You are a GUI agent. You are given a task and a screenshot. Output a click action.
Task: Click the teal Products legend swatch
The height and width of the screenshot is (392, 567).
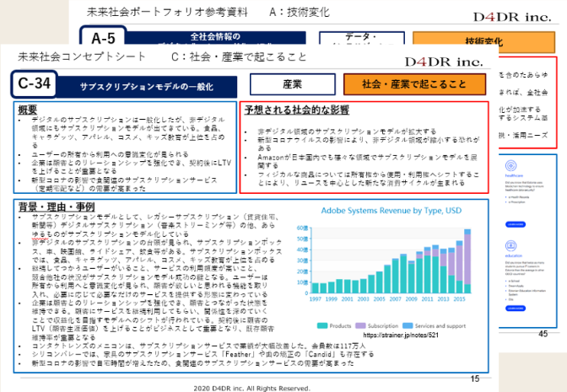click(321, 325)
